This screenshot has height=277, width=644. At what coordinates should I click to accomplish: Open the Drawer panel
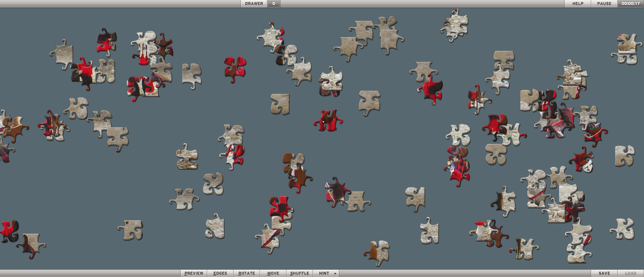(x=254, y=3)
